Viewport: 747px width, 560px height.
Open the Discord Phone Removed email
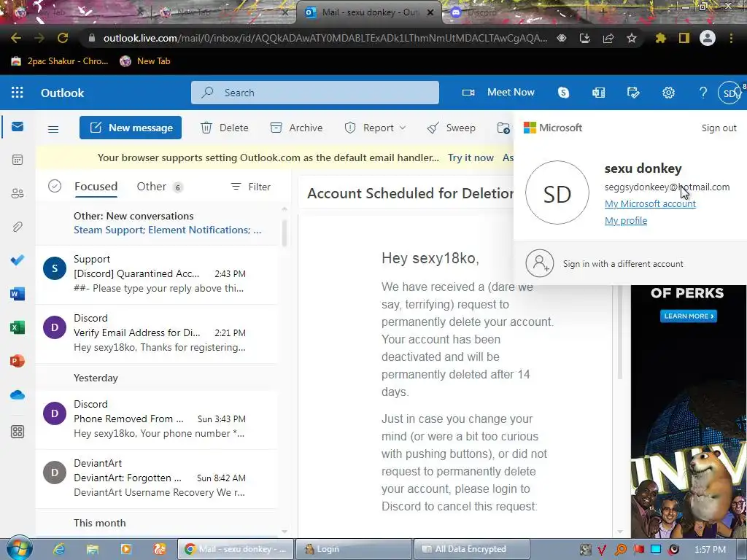tap(158, 419)
